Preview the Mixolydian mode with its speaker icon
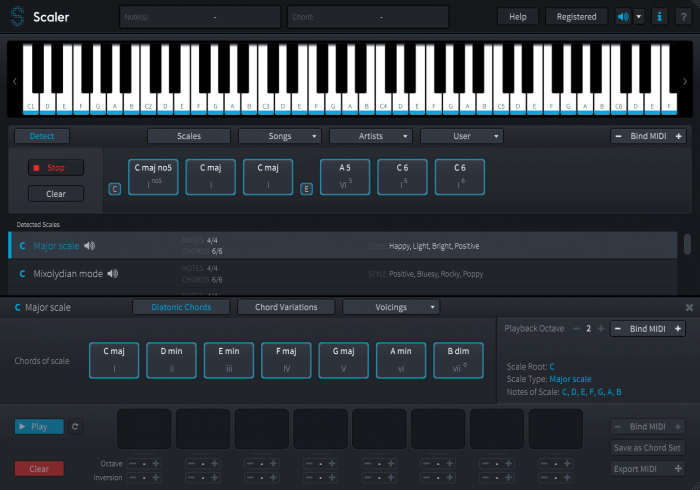Viewport: 700px width, 490px height. [113, 273]
